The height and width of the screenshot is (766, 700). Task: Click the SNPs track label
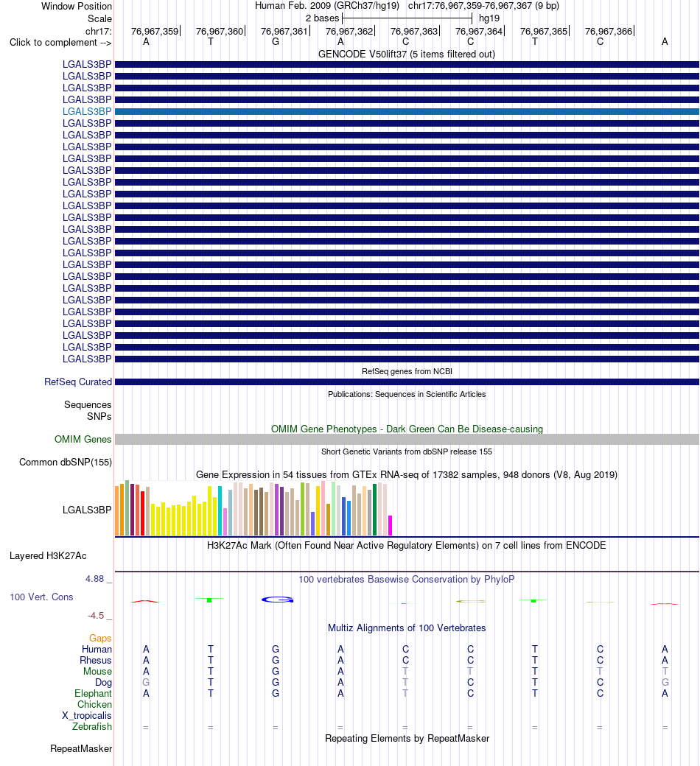99,416
